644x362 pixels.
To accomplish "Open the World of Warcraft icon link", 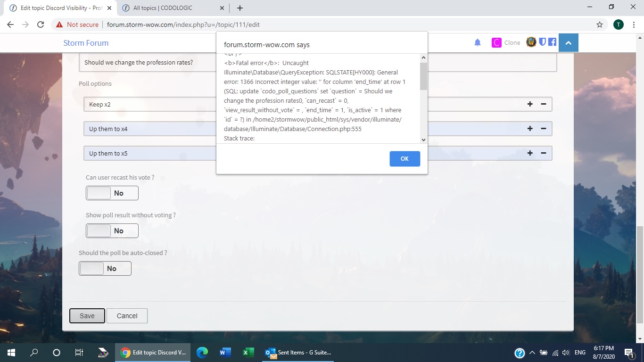I will tap(531, 42).
